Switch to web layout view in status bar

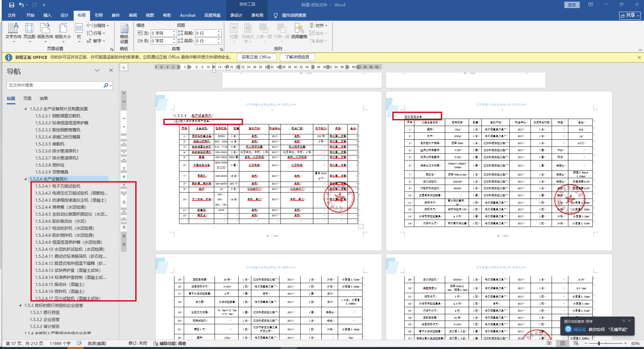[x=576, y=343]
